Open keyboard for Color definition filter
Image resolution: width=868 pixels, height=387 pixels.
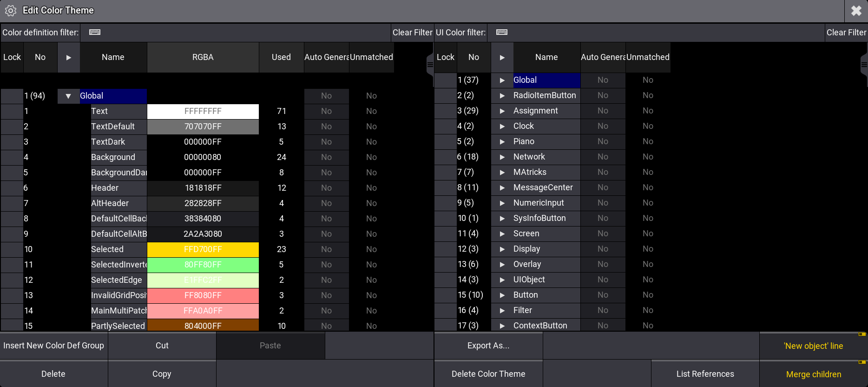click(x=95, y=32)
